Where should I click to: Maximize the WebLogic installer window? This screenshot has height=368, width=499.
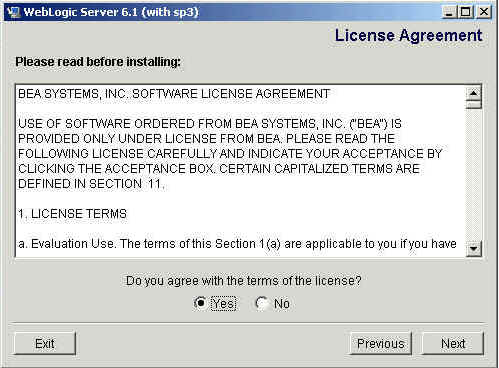[465, 12]
